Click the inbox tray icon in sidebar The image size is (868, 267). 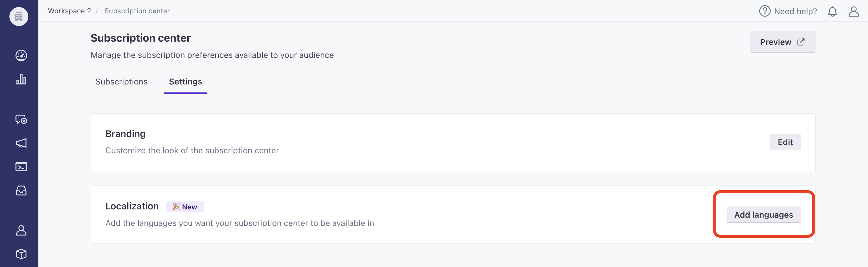tap(21, 191)
